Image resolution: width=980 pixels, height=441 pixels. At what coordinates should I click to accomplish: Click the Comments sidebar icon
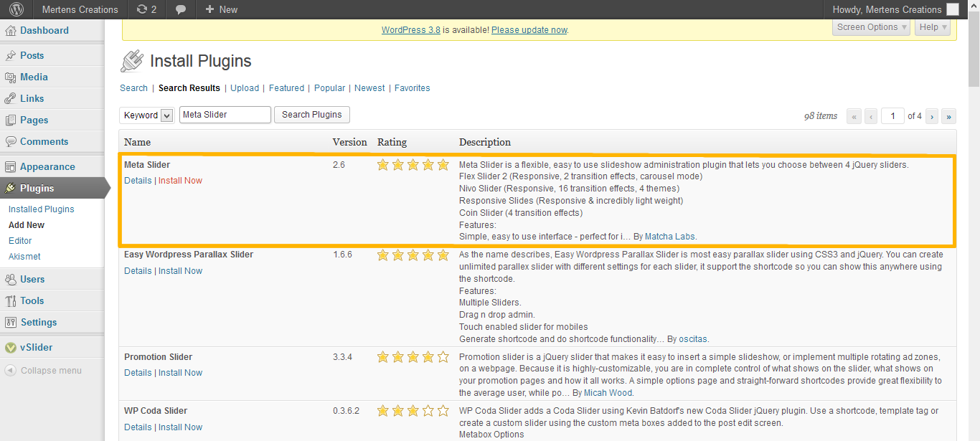click(x=11, y=141)
